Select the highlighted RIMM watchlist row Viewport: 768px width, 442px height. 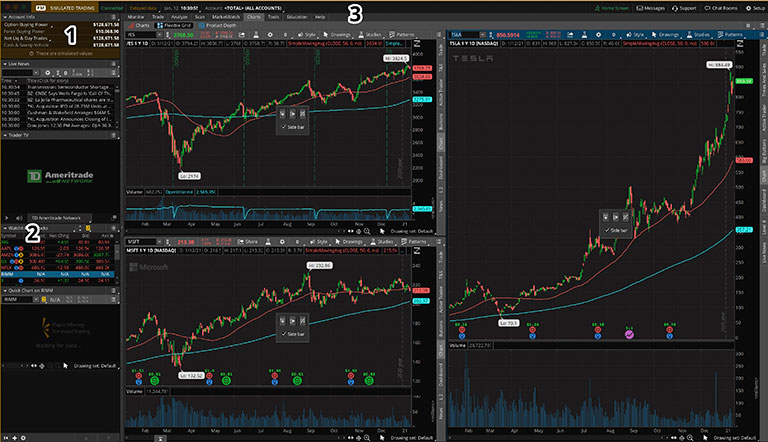[x=58, y=274]
